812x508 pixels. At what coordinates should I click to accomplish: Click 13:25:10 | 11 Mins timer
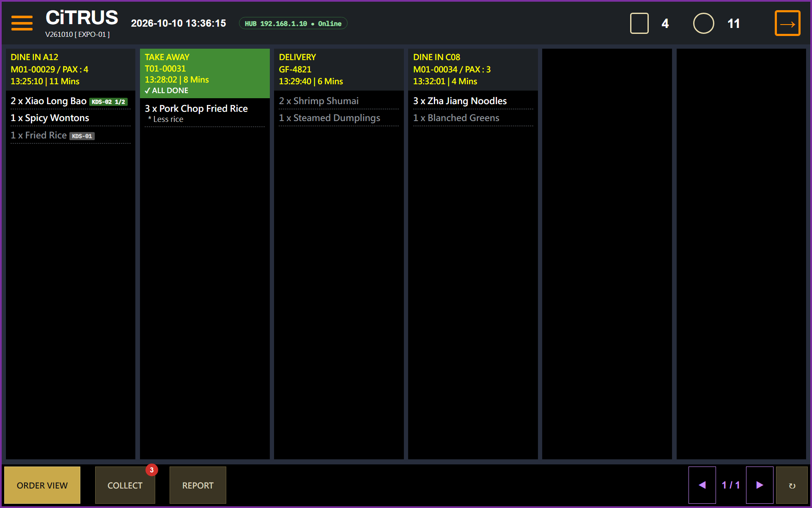tap(45, 81)
